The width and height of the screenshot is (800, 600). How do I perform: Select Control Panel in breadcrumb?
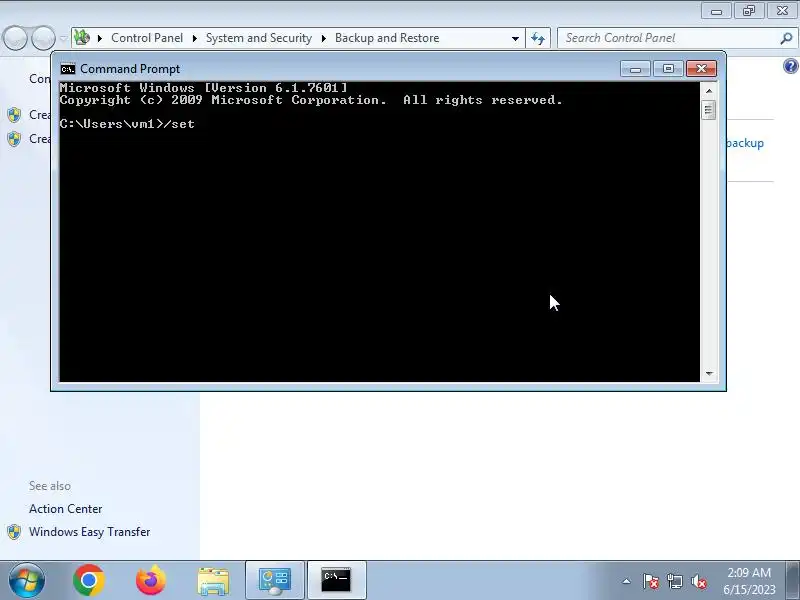[x=147, y=38]
